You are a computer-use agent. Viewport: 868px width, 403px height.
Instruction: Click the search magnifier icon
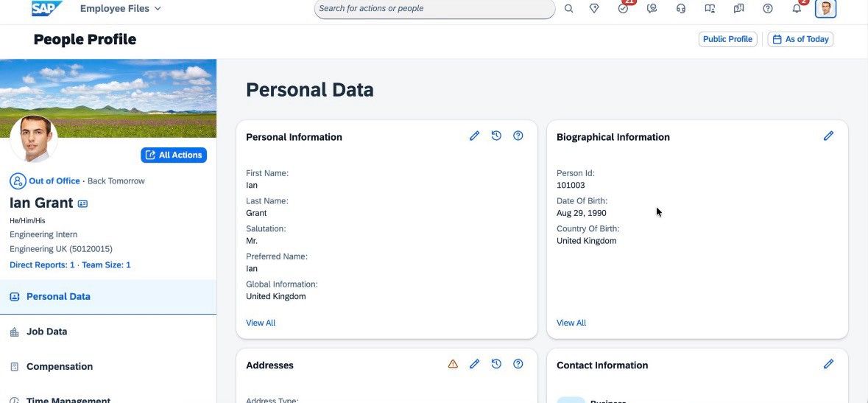[x=568, y=8]
